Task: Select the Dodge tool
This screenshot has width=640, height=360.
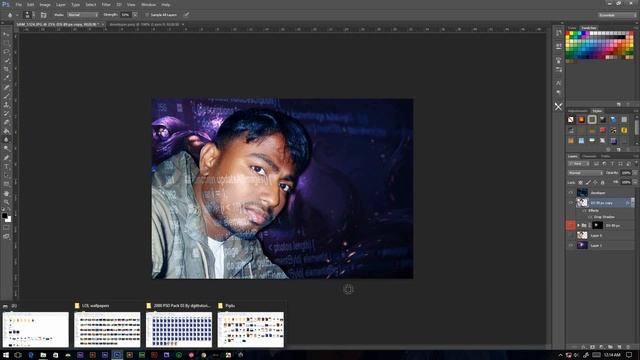Action: coord(7,149)
